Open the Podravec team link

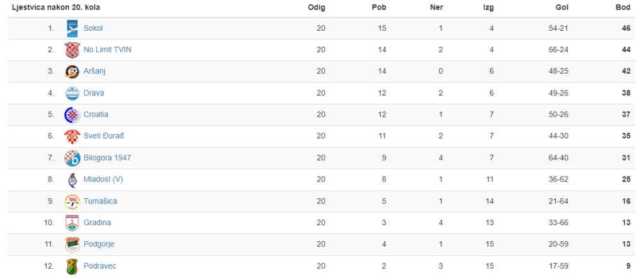pos(100,266)
